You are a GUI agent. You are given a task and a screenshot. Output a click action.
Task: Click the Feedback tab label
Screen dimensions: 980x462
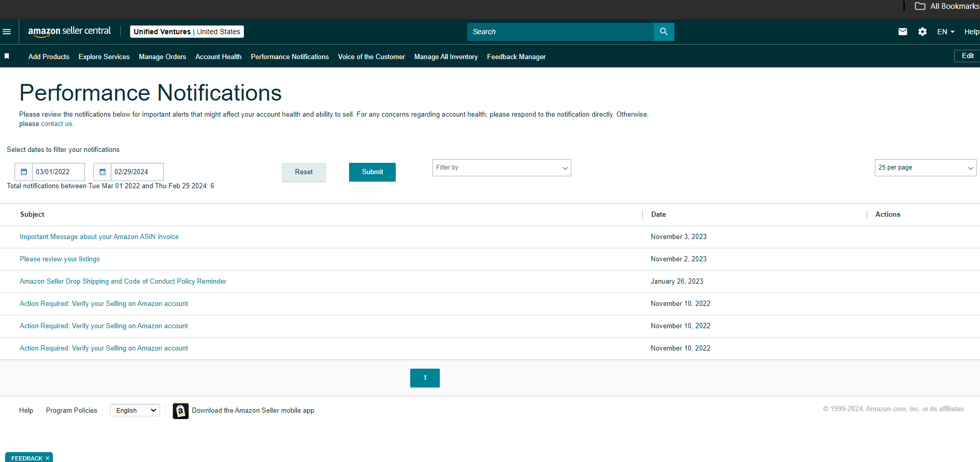pyautogui.click(x=27, y=458)
